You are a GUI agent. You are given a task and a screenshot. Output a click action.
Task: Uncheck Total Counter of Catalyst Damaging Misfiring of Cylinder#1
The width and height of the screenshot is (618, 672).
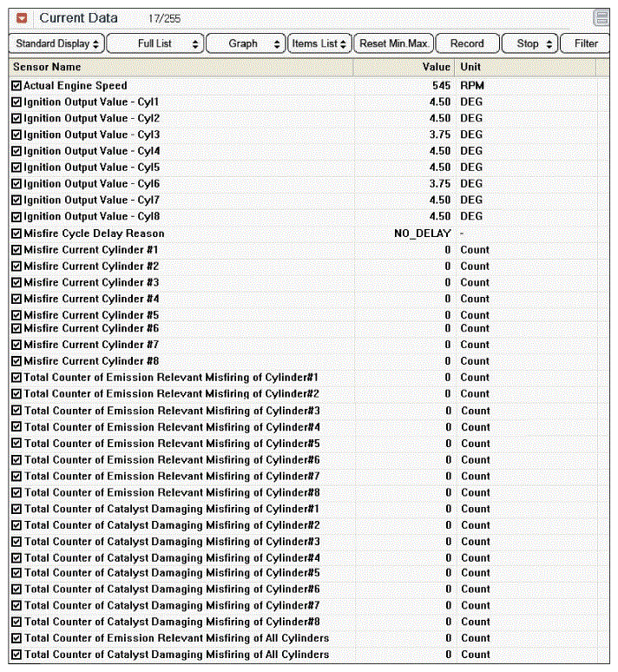click(x=16, y=509)
